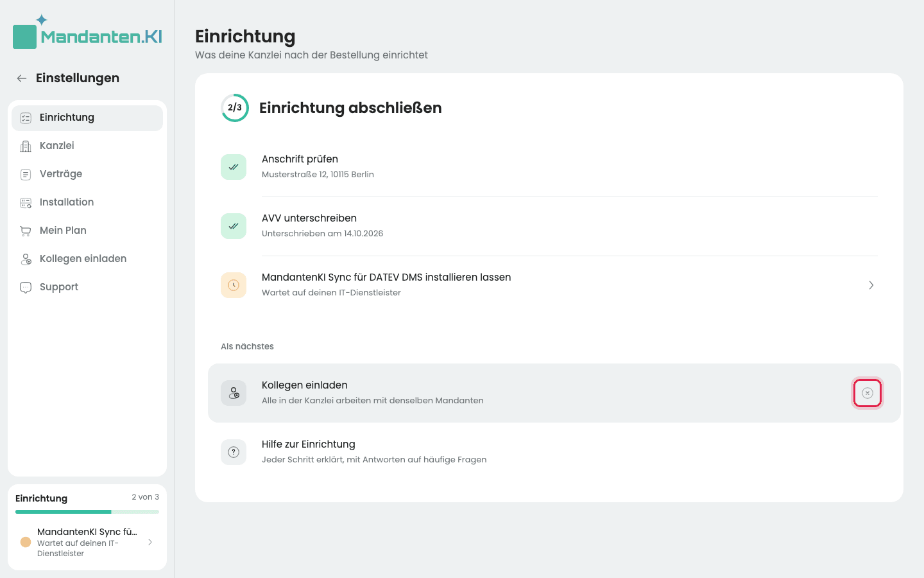
Task: Open sidebar MandantenKI Sync fü… item
Action: click(x=87, y=542)
